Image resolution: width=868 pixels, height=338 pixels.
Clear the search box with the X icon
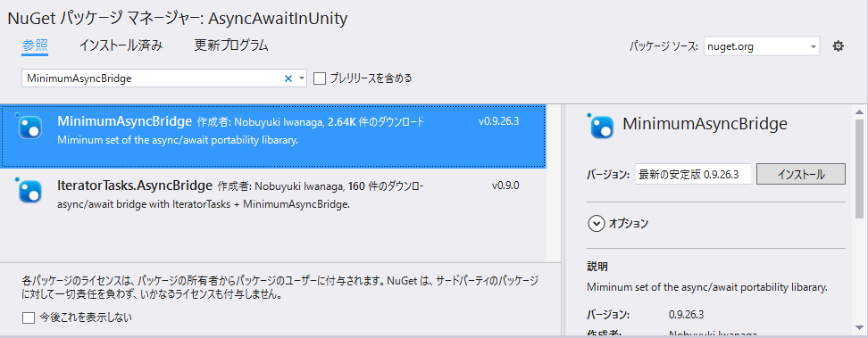tap(288, 78)
